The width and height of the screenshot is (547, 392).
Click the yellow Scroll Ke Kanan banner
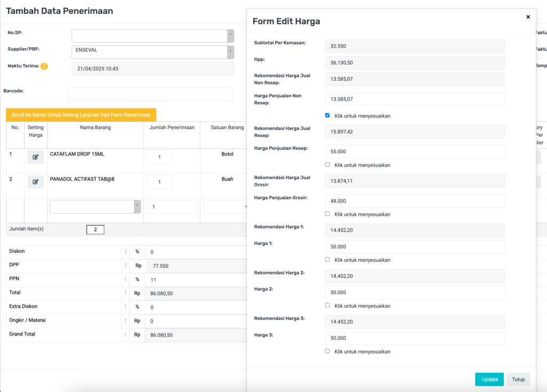tap(81, 115)
